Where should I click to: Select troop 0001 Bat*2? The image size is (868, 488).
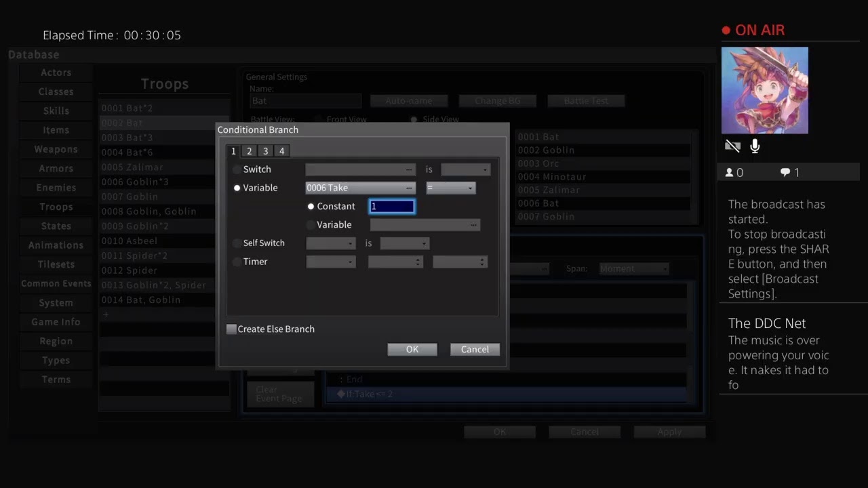click(x=164, y=108)
